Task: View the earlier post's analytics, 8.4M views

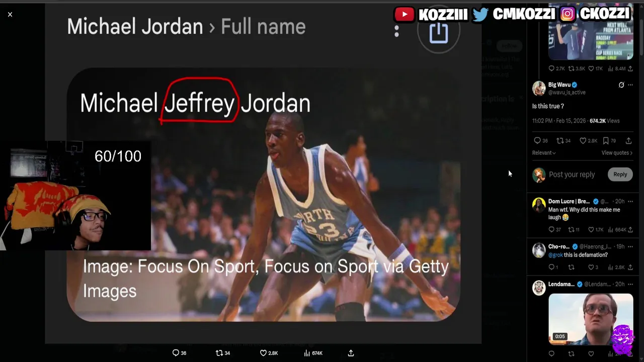Action: [x=617, y=68]
